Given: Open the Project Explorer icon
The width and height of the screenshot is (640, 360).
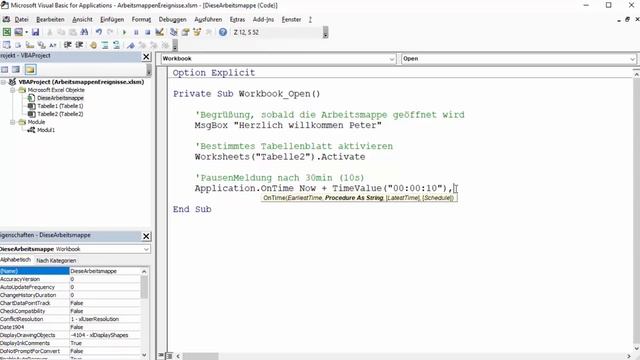Looking at the screenshot, I should [174, 32].
